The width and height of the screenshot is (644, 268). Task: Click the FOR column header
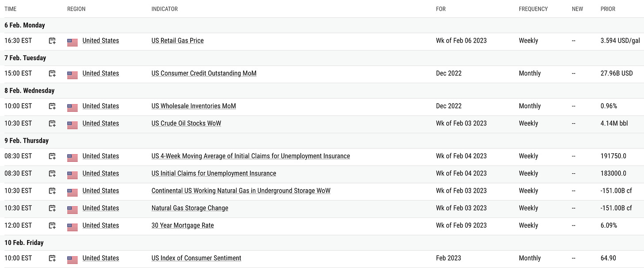441,9
